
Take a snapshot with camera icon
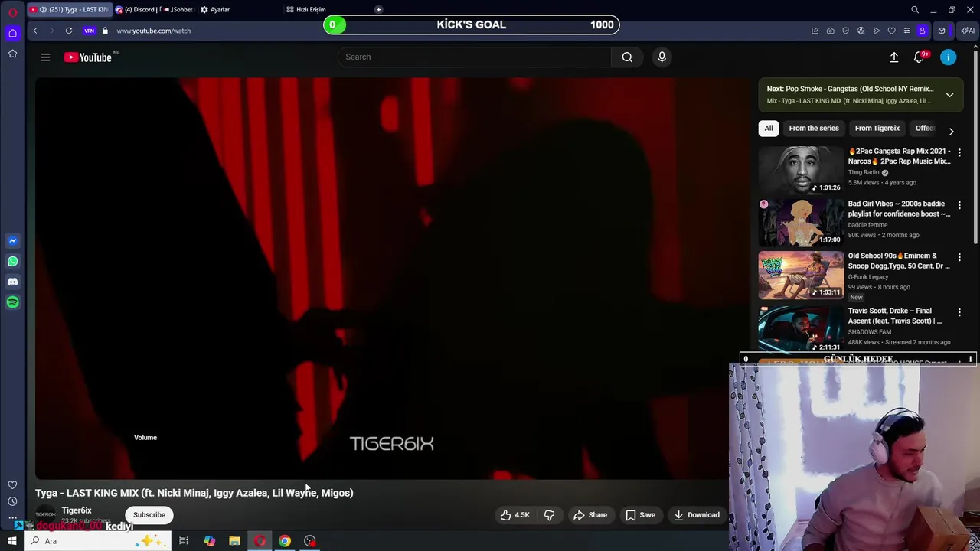(x=830, y=31)
